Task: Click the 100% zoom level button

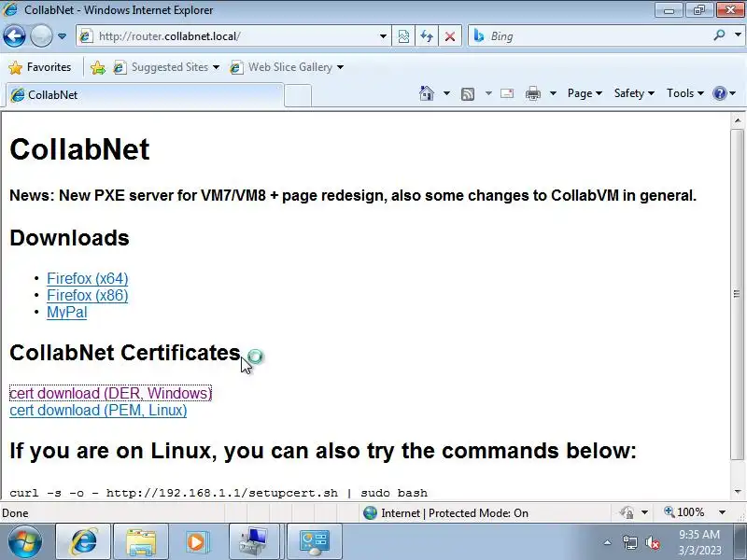Action: click(684, 512)
